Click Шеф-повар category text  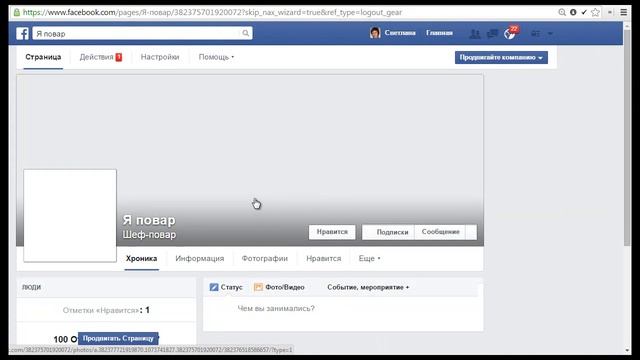pos(149,235)
